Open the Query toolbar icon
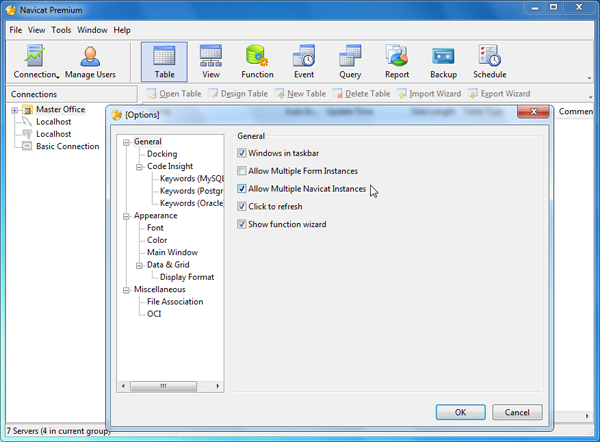The height and width of the screenshot is (442, 600). click(x=350, y=56)
